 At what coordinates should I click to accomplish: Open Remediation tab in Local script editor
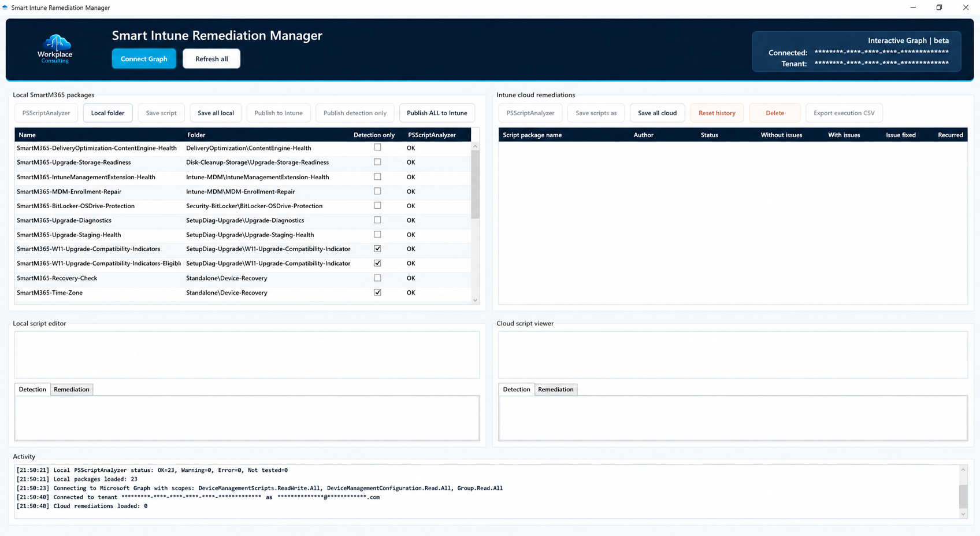72,389
